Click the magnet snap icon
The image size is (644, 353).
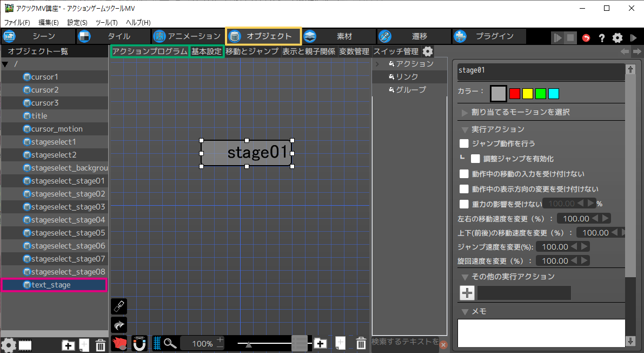[140, 343]
